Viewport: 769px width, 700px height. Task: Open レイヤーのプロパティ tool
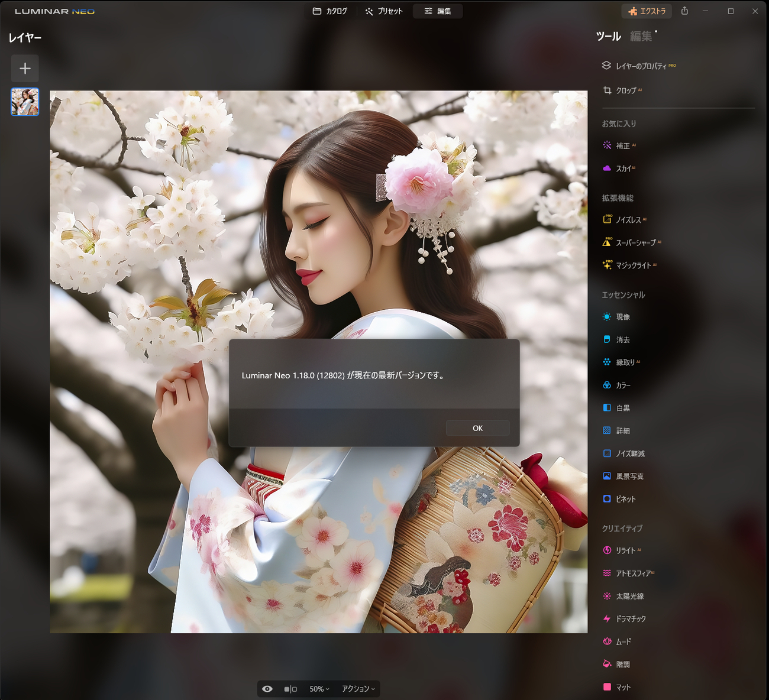(x=639, y=66)
